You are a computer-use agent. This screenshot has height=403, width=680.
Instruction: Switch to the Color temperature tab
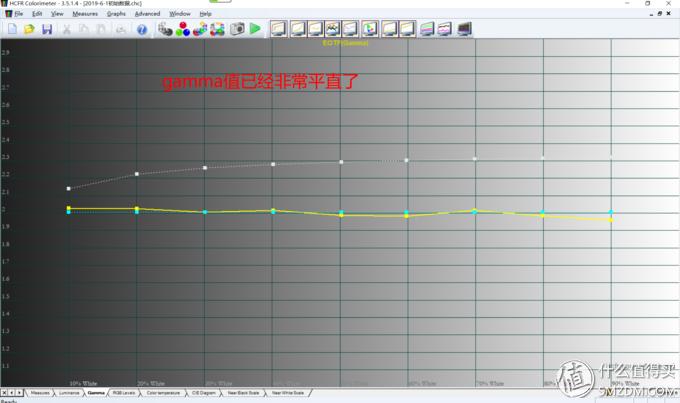(163, 393)
